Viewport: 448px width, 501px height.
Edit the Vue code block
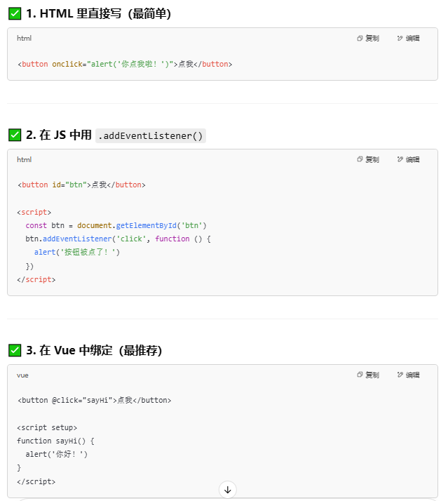point(408,375)
